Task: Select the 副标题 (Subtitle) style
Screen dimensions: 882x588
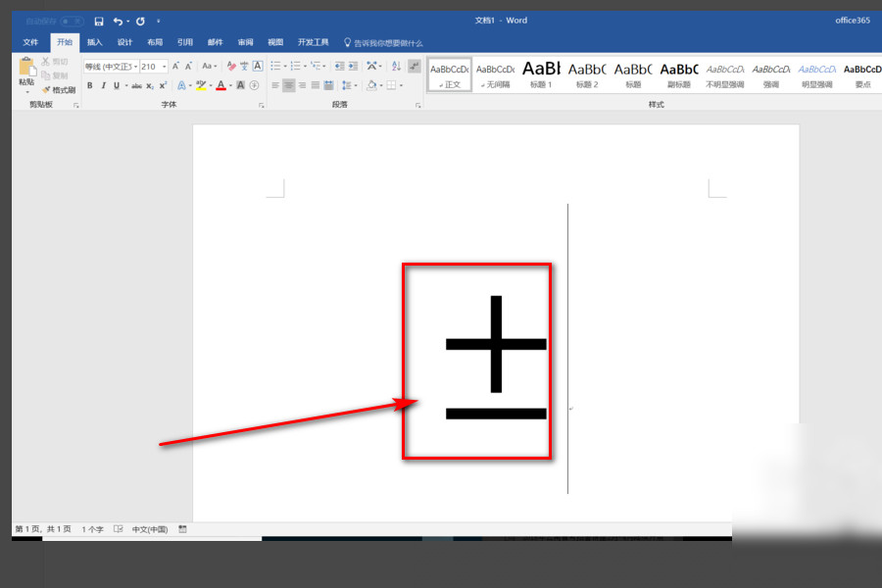Action: pyautogui.click(x=679, y=74)
